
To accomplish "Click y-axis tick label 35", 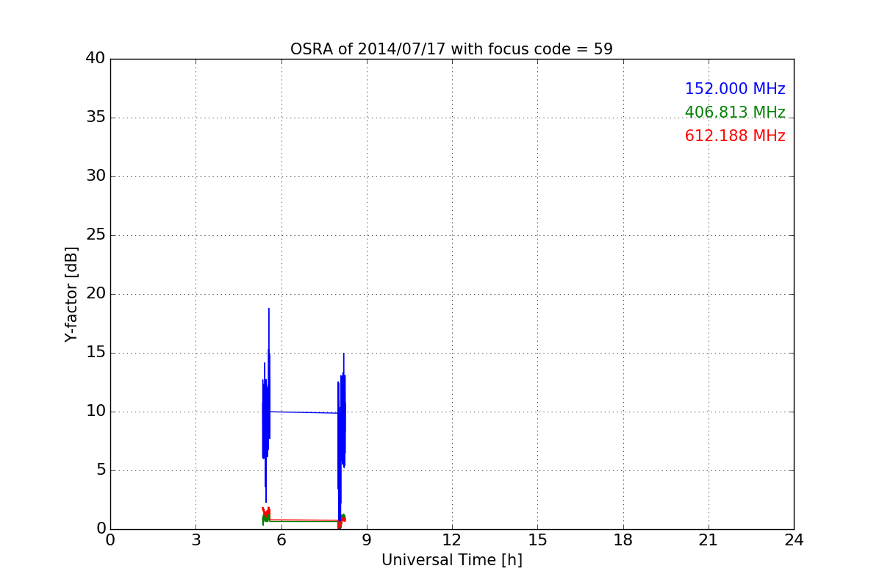I will [x=96, y=118].
